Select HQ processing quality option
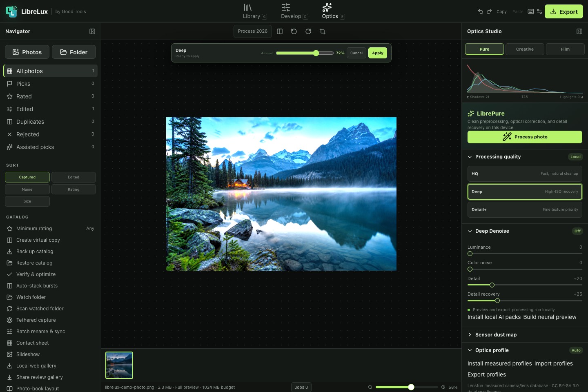Screen dimensions: 588x392 click(525, 174)
